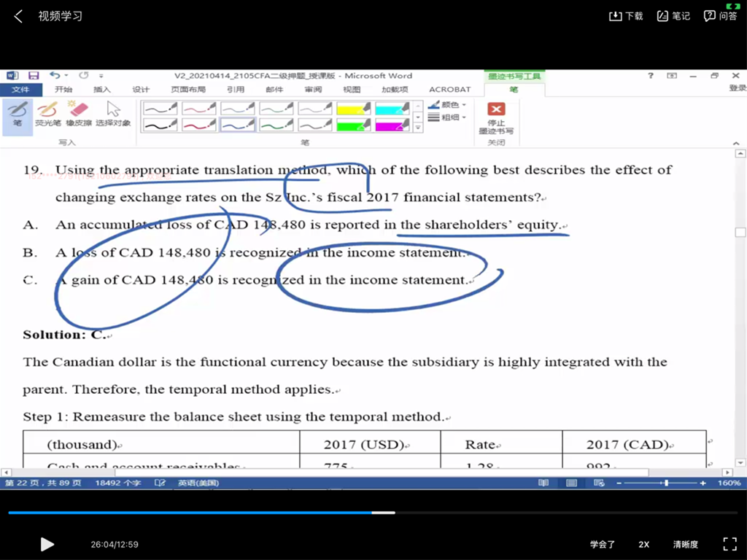The width and height of the screenshot is (747, 560).
Task: Enter fullscreen mode for the video
Action: coord(729,544)
